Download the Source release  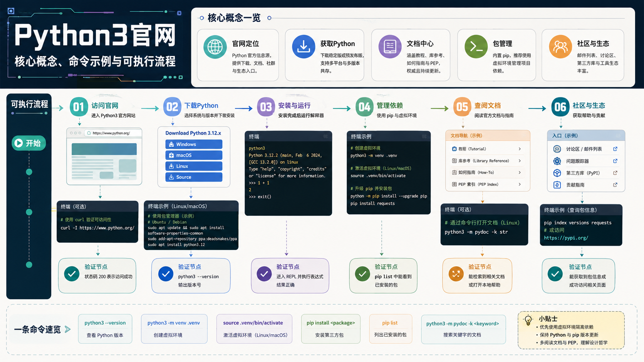tap(194, 177)
